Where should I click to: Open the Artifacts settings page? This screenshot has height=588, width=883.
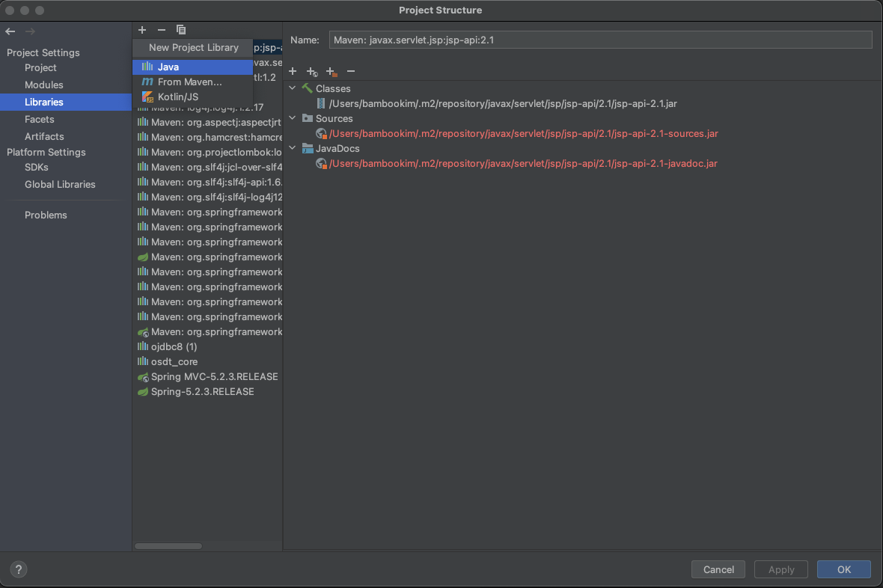pyautogui.click(x=44, y=136)
